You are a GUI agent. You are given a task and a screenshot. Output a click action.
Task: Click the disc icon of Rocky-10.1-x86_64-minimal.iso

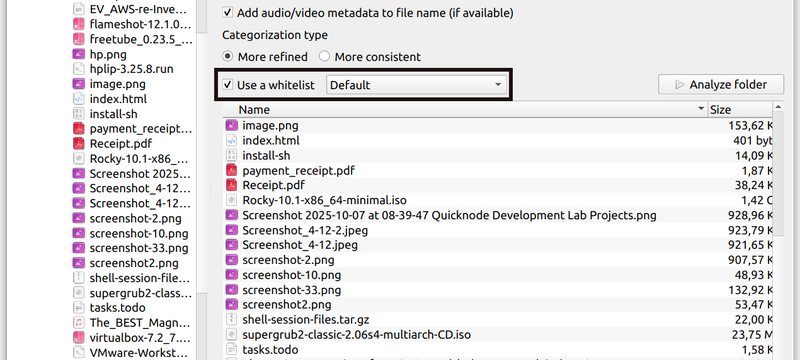pos(232,200)
